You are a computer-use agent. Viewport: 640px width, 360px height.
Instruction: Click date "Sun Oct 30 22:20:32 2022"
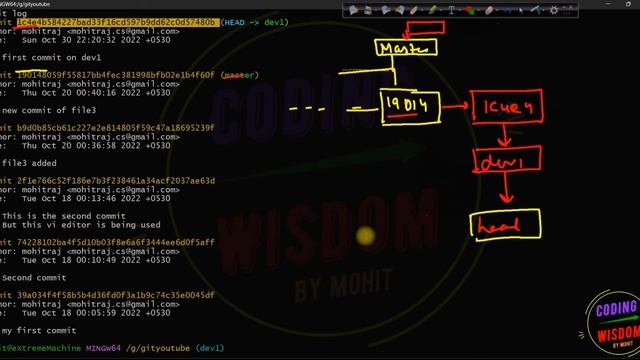(81, 40)
